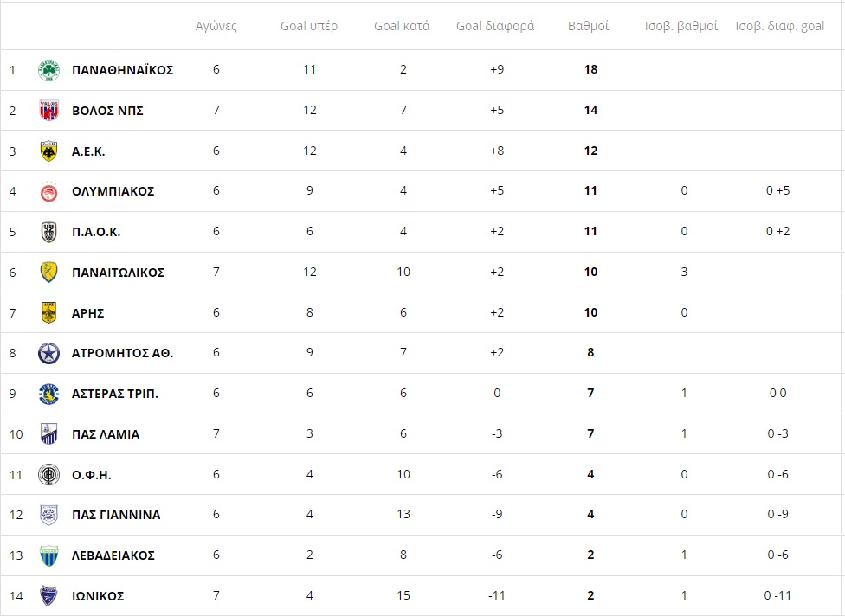The width and height of the screenshot is (845, 616).
Task: Click the Αγώνες column header
Action: tap(216, 26)
